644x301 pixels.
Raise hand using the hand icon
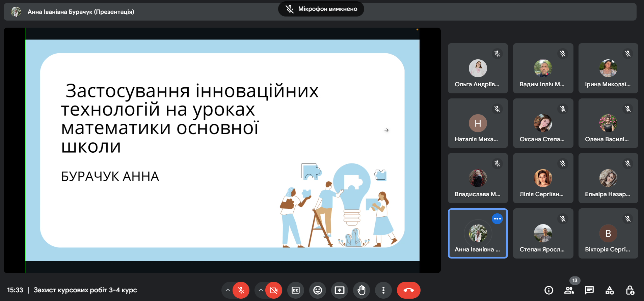point(361,290)
